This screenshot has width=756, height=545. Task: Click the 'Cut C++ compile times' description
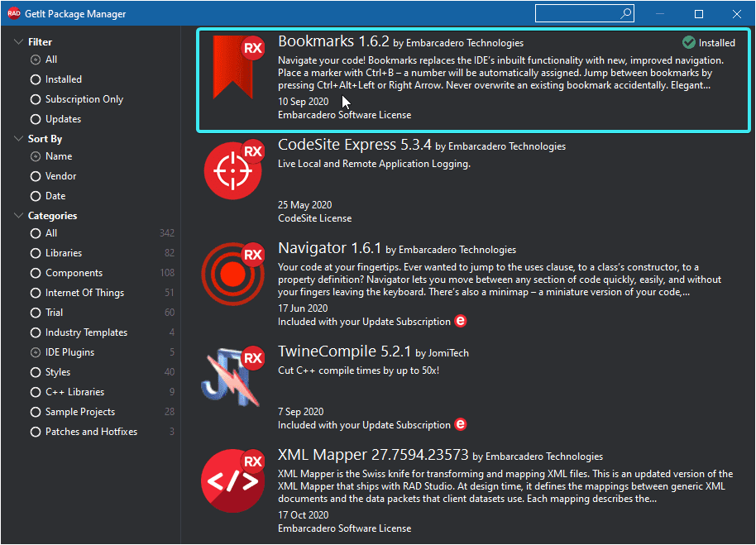[x=359, y=371]
